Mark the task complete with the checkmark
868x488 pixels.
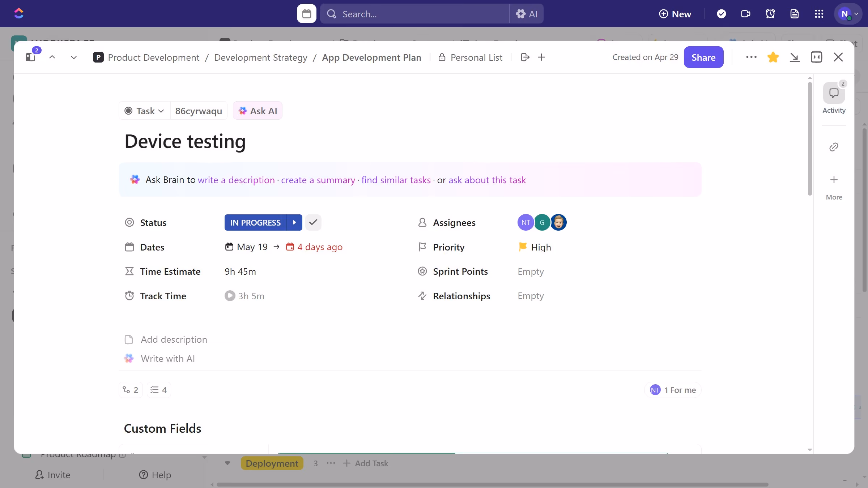coord(313,222)
